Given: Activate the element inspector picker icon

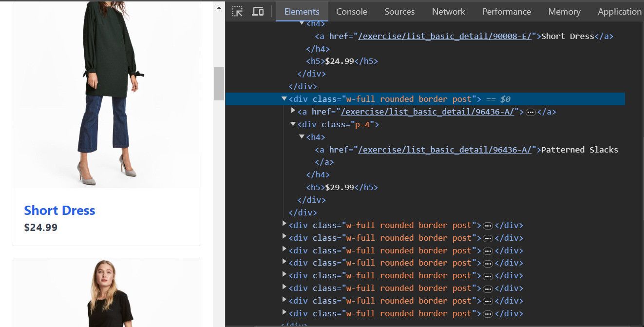Looking at the screenshot, I should pyautogui.click(x=237, y=11).
